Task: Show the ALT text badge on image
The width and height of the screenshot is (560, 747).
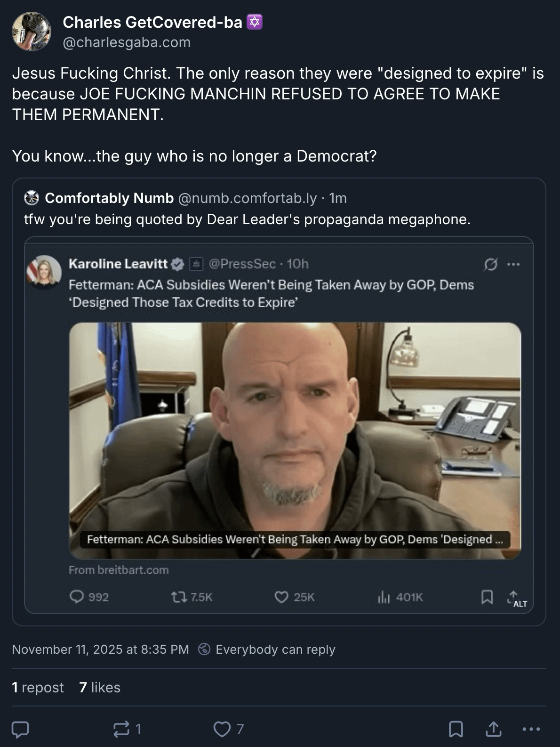Action: [520, 604]
